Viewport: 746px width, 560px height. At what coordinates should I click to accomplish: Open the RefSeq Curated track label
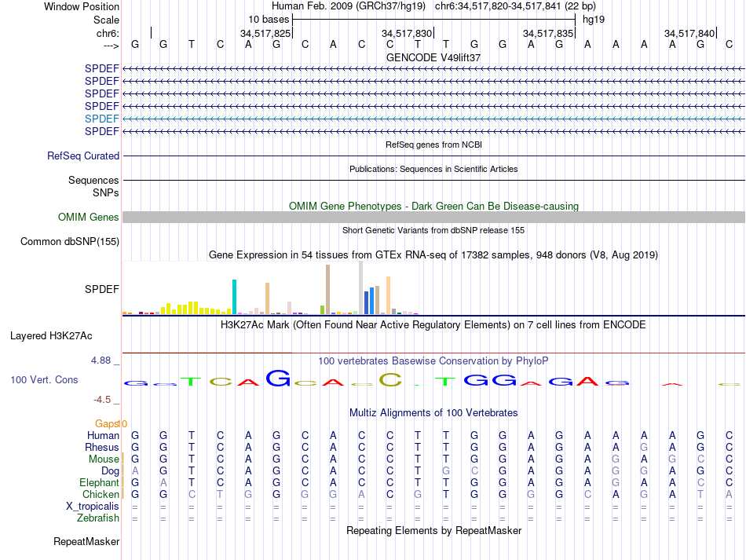pyautogui.click(x=83, y=156)
